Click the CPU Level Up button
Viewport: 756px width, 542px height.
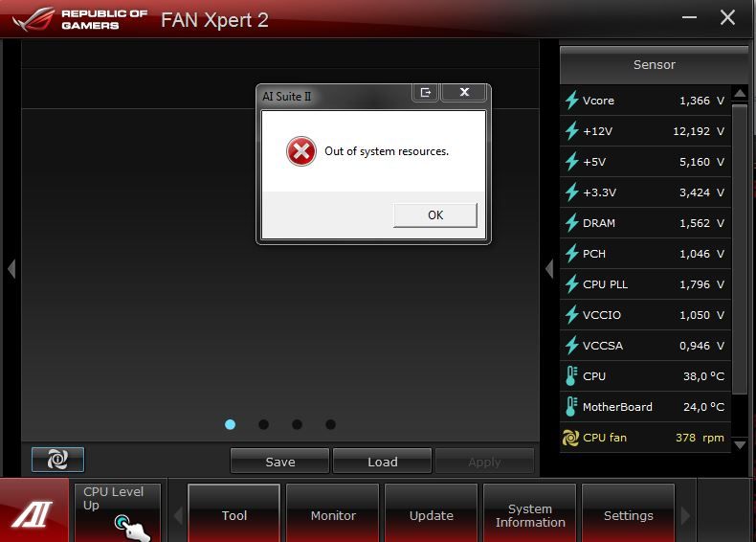point(118,512)
